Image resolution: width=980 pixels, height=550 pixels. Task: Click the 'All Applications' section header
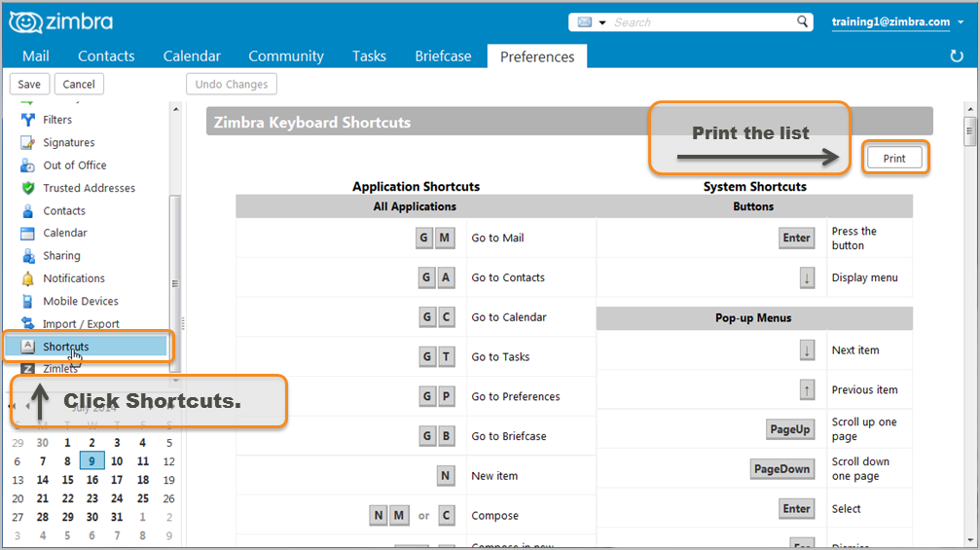(415, 206)
